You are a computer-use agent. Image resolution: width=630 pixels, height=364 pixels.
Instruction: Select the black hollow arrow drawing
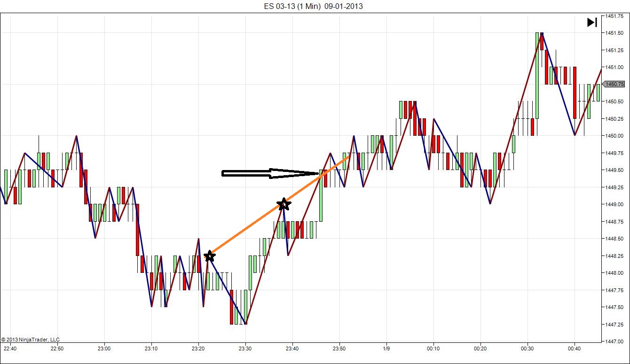[x=270, y=173]
